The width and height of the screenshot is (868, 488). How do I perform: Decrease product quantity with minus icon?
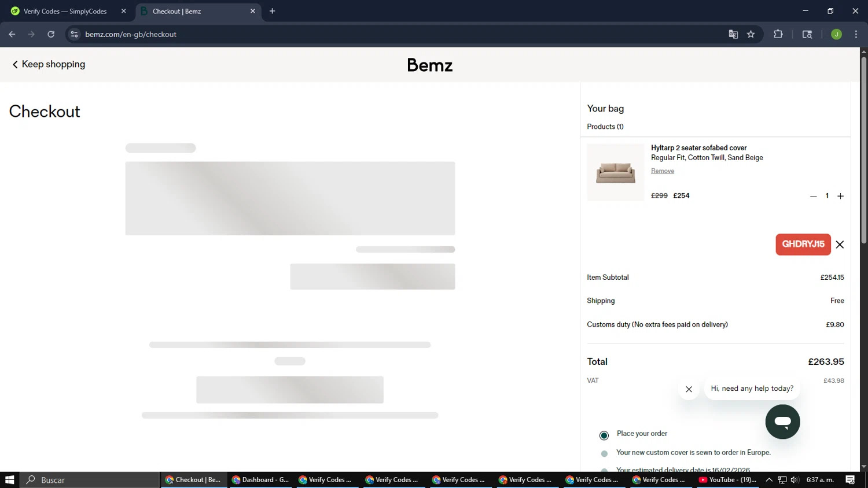pos(813,196)
